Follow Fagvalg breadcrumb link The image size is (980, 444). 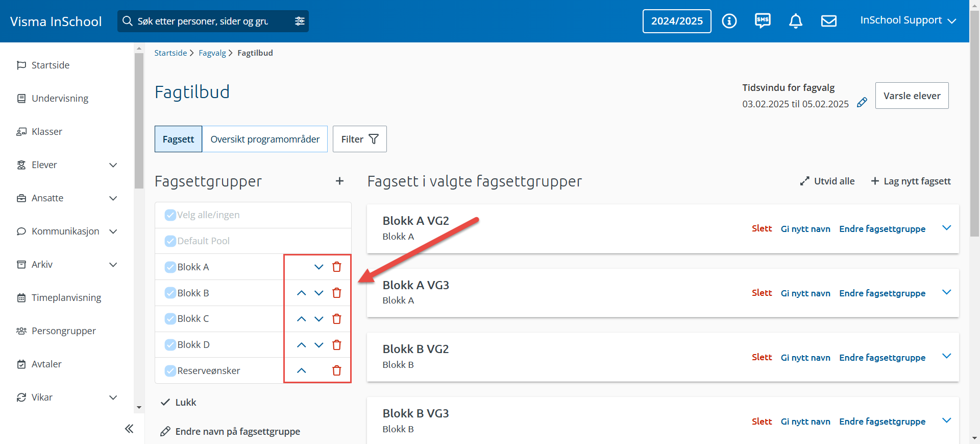coord(212,53)
